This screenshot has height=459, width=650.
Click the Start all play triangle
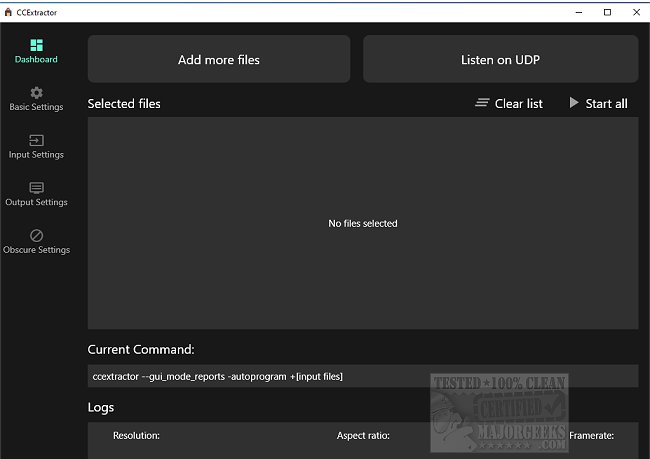click(574, 102)
